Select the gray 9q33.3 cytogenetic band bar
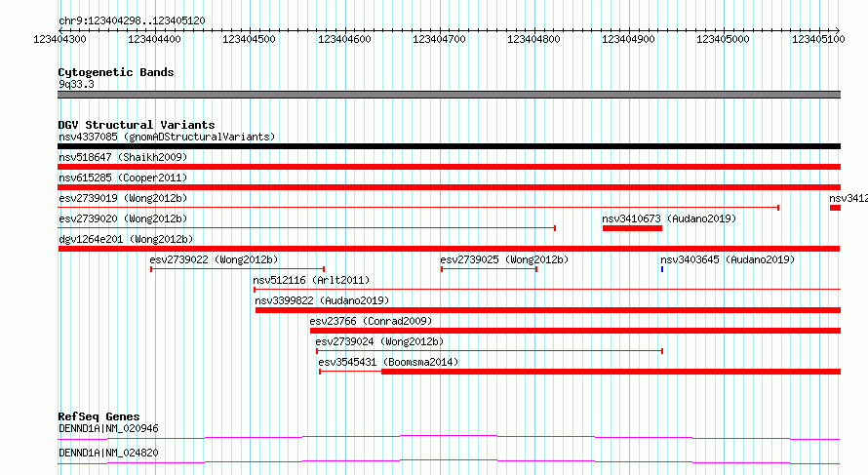This screenshot has width=868, height=475. (x=449, y=95)
